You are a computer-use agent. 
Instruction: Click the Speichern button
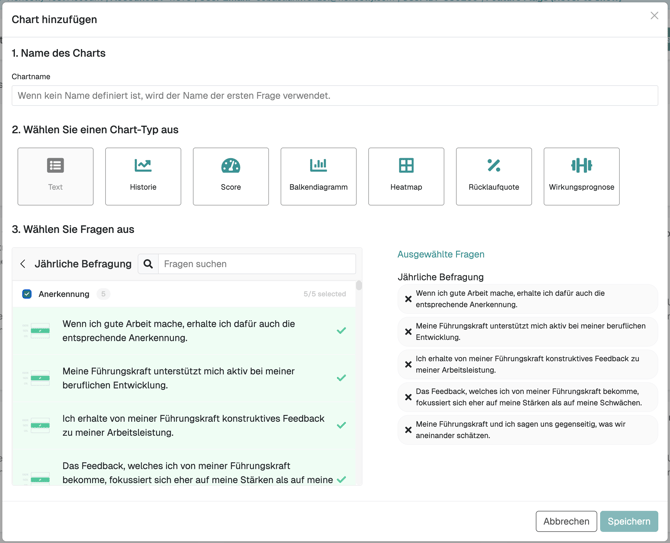point(629,521)
